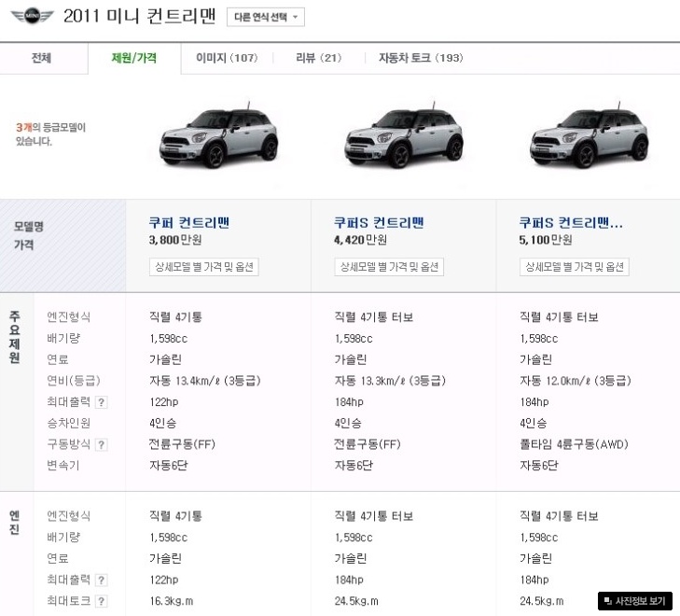Click the help icon next to 최대출력 in 주요제원
680x616 pixels.
101,402
